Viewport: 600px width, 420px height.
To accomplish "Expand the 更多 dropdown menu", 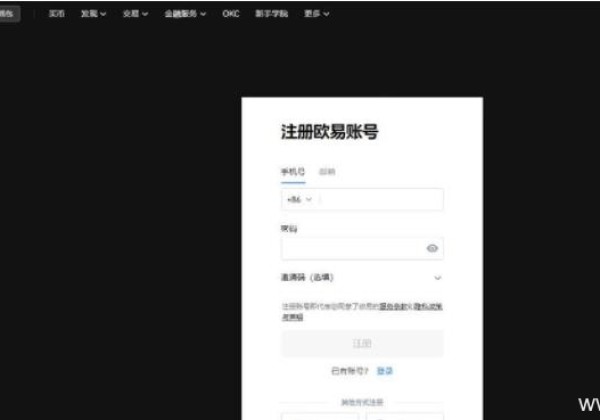I will 316,14.
